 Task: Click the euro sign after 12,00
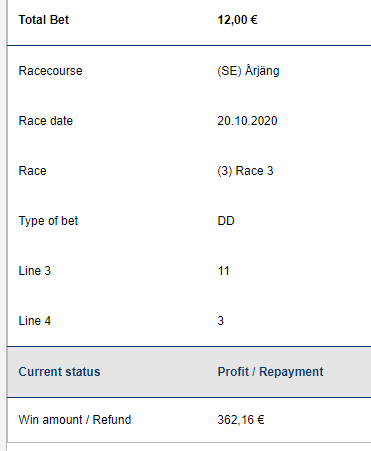point(254,20)
